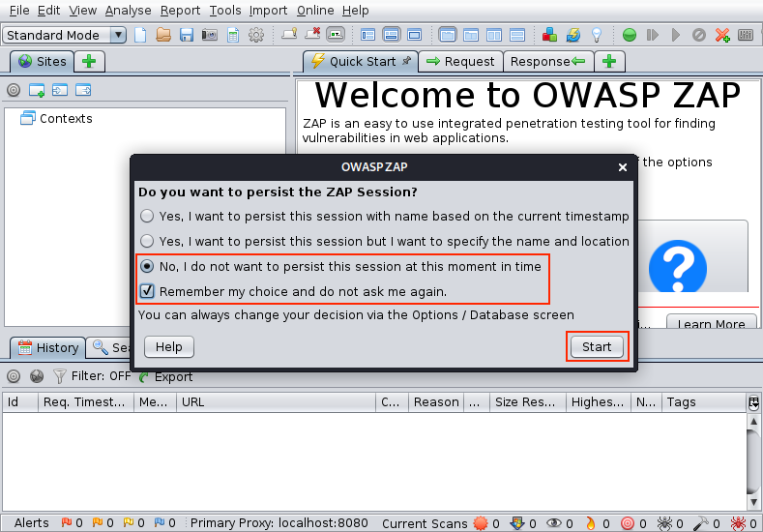Click the flame active scan status icon

[x=590, y=523]
